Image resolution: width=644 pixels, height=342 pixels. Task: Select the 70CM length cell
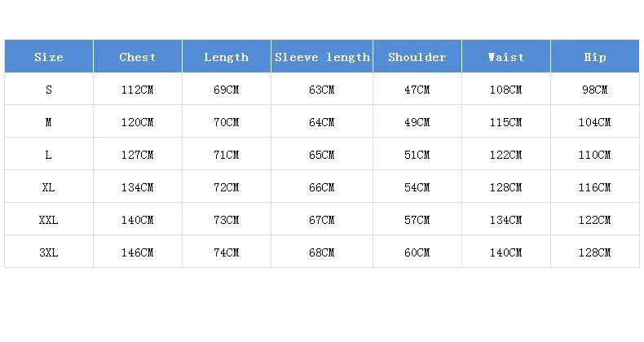(226, 122)
